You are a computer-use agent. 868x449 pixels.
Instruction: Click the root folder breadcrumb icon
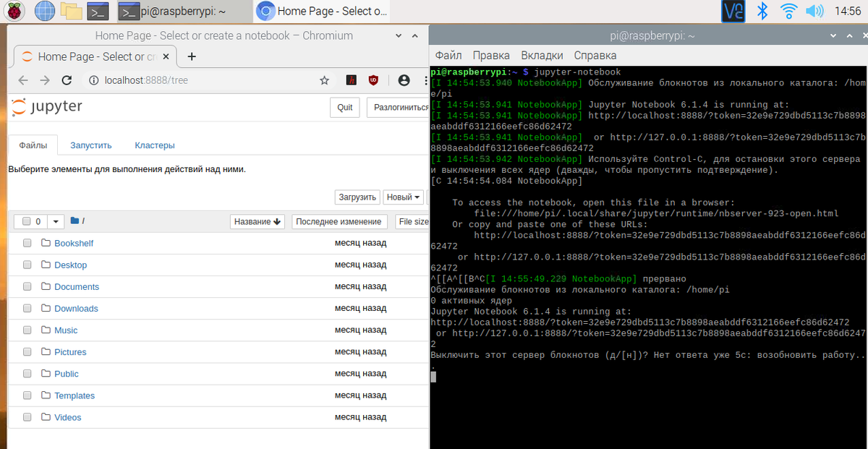pyautogui.click(x=75, y=221)
